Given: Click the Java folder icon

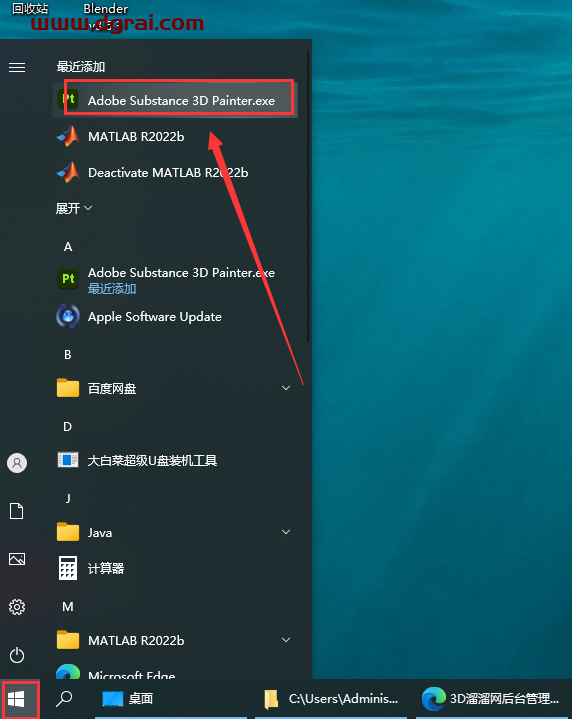Looking at the screenshot, I should tap(68, 532).
